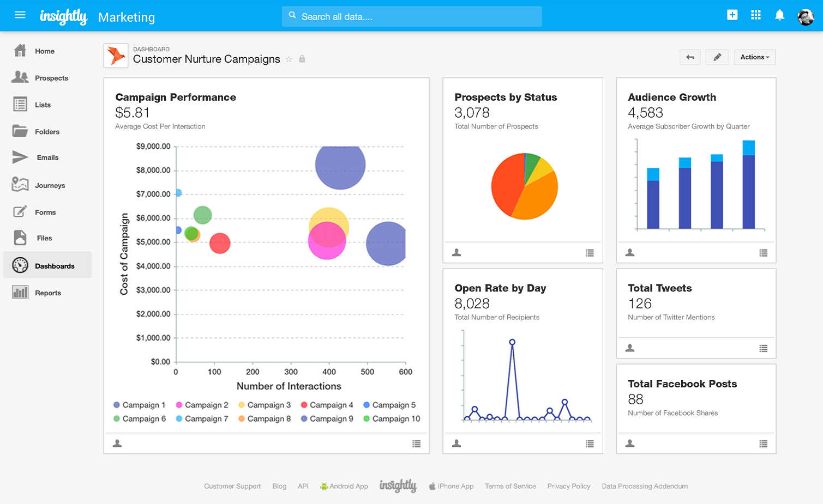This screenshot has height=504, width=823.
Task: Open the Terms of Service link
Action: click(510, 486)
